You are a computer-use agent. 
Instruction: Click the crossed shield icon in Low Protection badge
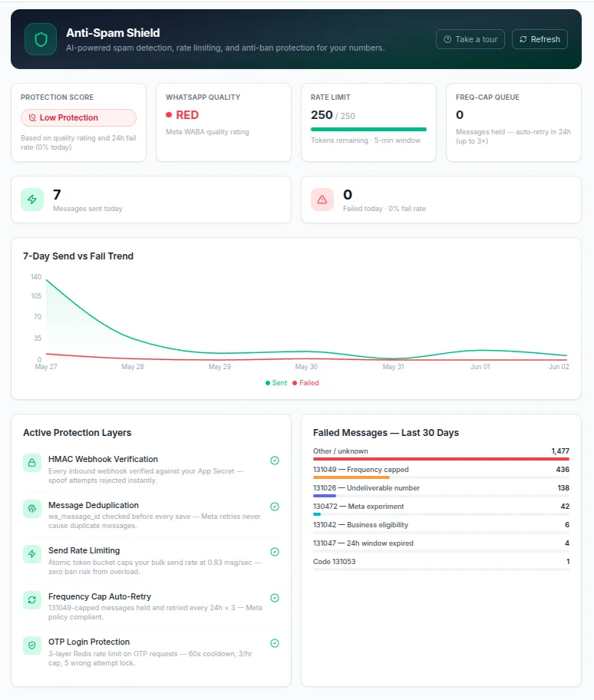(32, 117)
